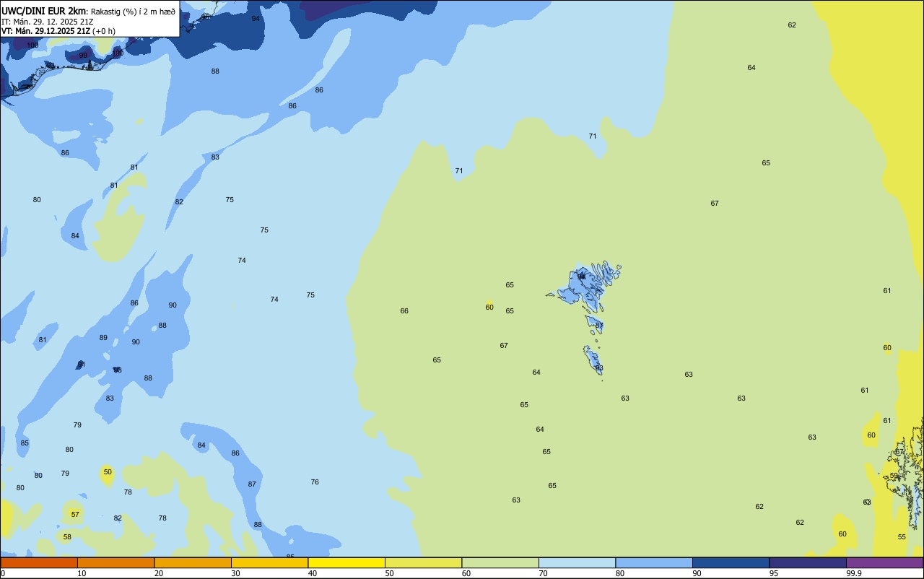Click the 0–10 dark orange legend swatch
This screenshot has width=924, height=579.
click(39, 562)
